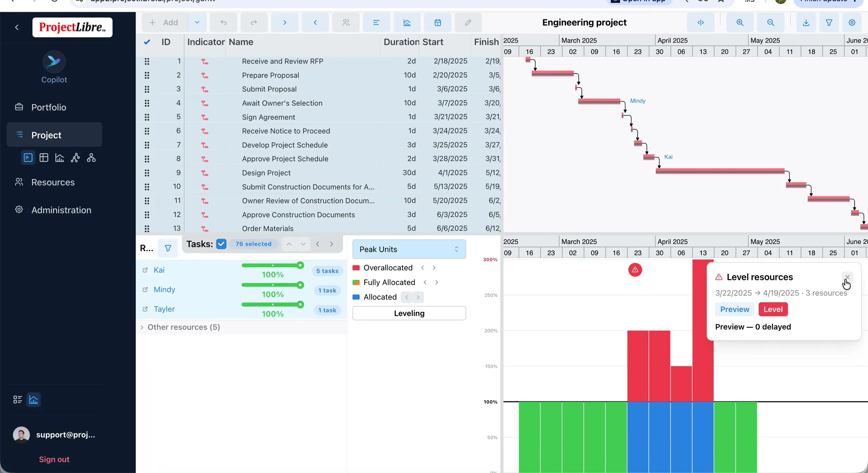This screenshot has width=868, height=473.
Task: Zoom out the Gantt timeline
Action: pyautogui.click(x=771, y=22)
